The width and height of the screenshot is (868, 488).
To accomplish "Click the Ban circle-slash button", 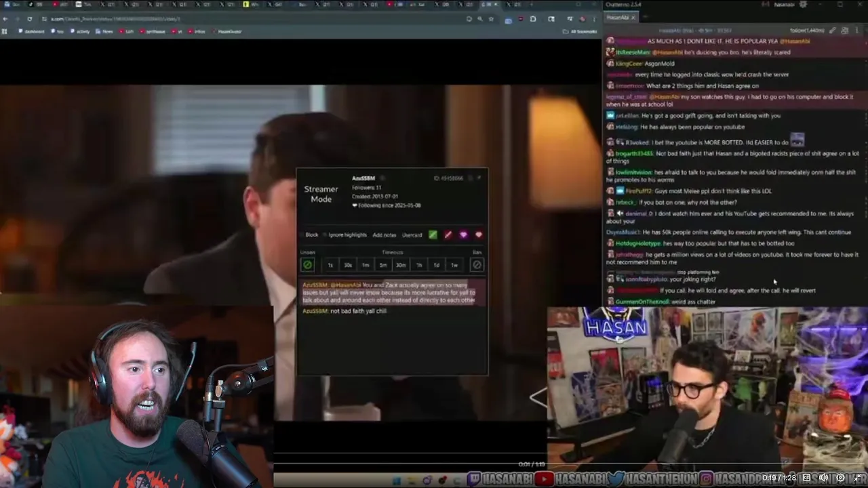I will [x=477, y=265].
